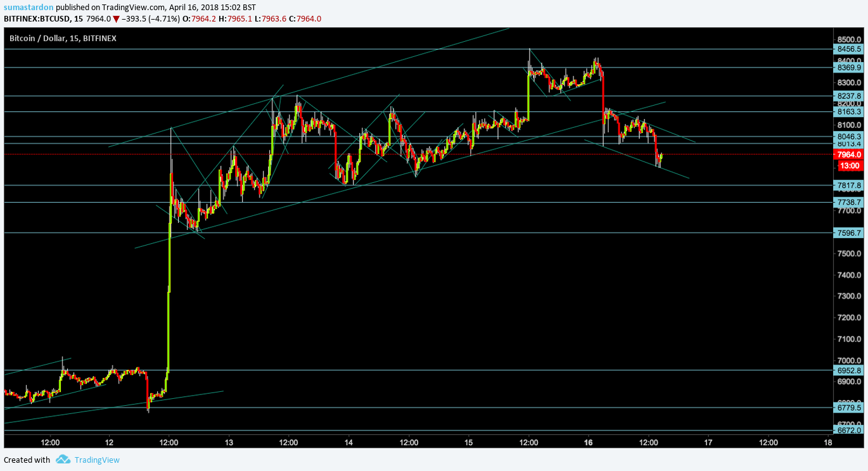Select the 7817.8 price level label

coord(848,185)
